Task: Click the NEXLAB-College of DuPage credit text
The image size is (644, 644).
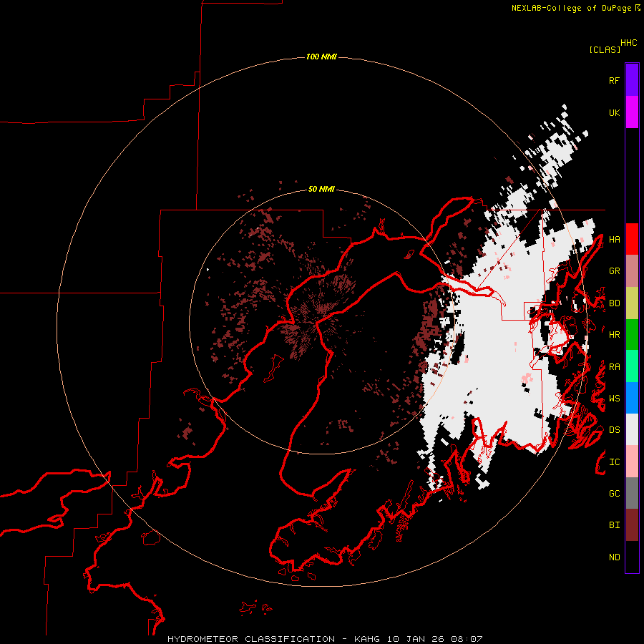Action: tap(571, 8)
